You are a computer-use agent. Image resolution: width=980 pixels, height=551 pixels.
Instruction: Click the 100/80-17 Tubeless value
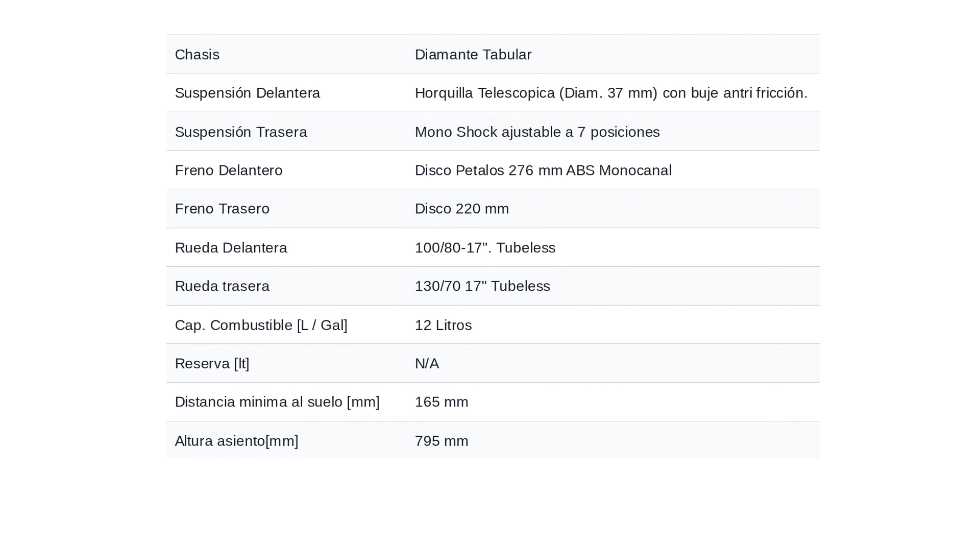484,247
